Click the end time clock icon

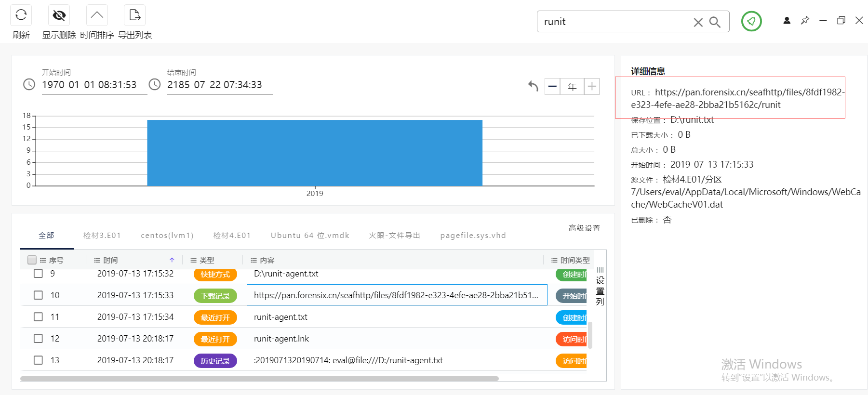pos(155,84)
